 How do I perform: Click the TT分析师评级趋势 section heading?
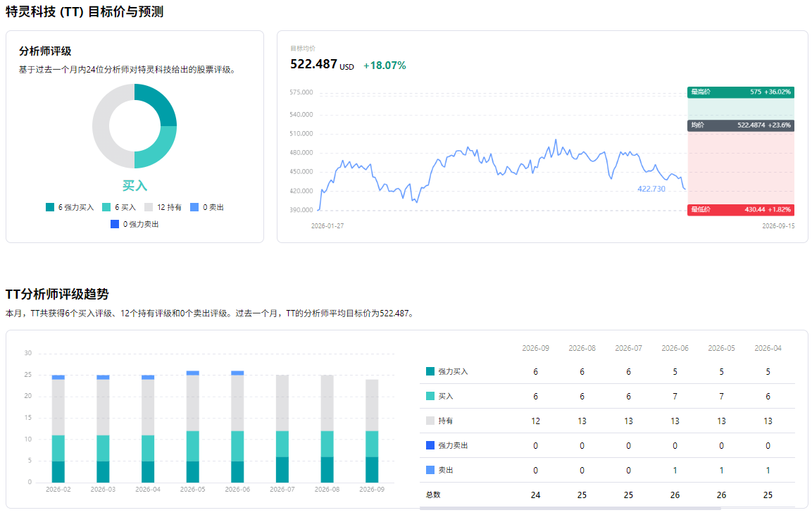click(x=57, y=294)
